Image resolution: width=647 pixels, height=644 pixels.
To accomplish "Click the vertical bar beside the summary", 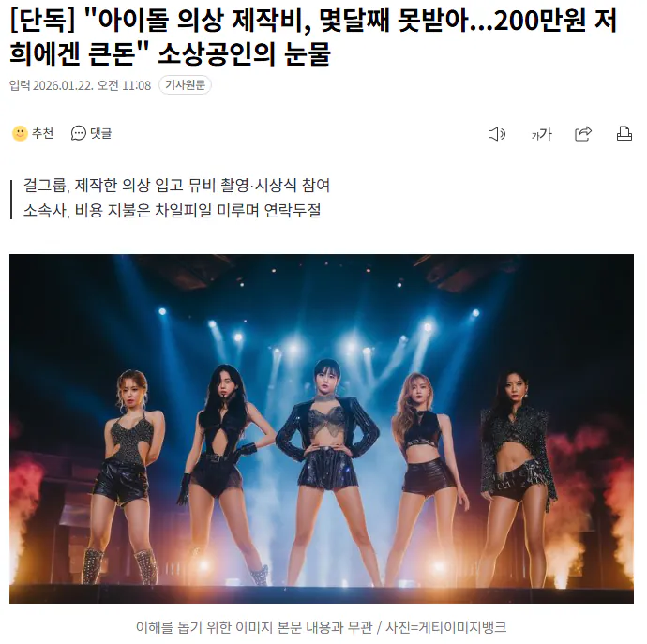I will [11, 200].
